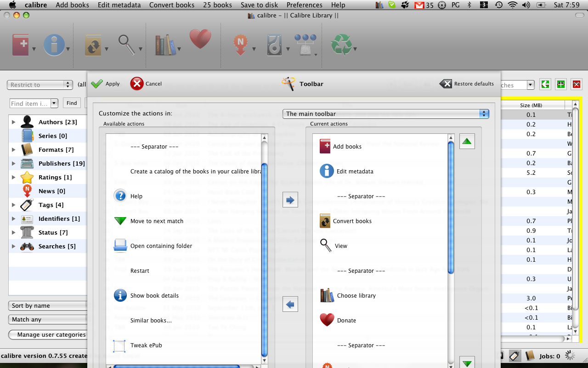Image resolution: width=588 pixels, height=368 pixels.
Task: Open the Edit metadata menu in menu bar
Action: point(119,5)
